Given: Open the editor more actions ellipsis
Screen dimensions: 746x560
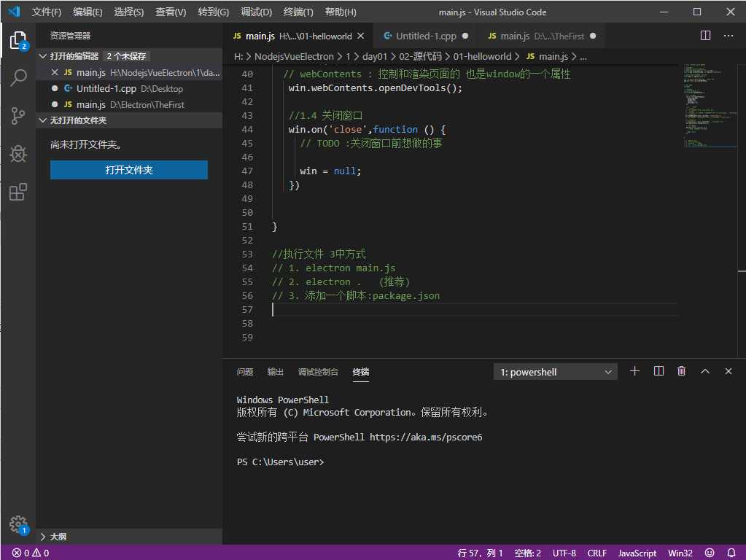Looking at the screenshot, I should click(x=728, y=36).
